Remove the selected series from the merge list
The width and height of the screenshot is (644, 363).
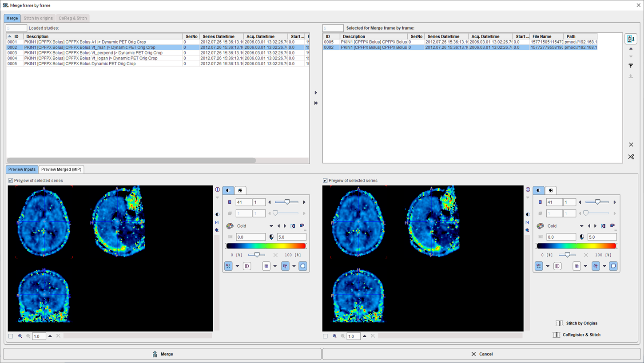pos(631,145)
